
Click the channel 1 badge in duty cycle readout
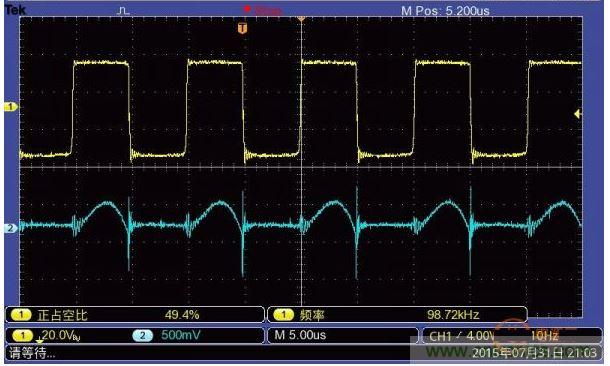pos(21,315)
